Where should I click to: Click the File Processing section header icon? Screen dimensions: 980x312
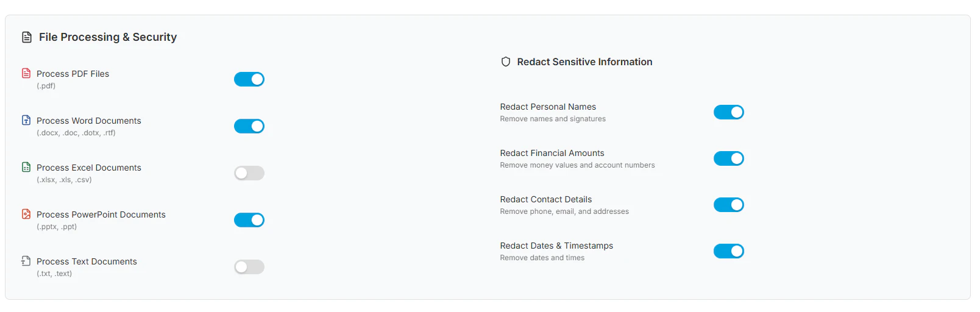pos(27,37)
